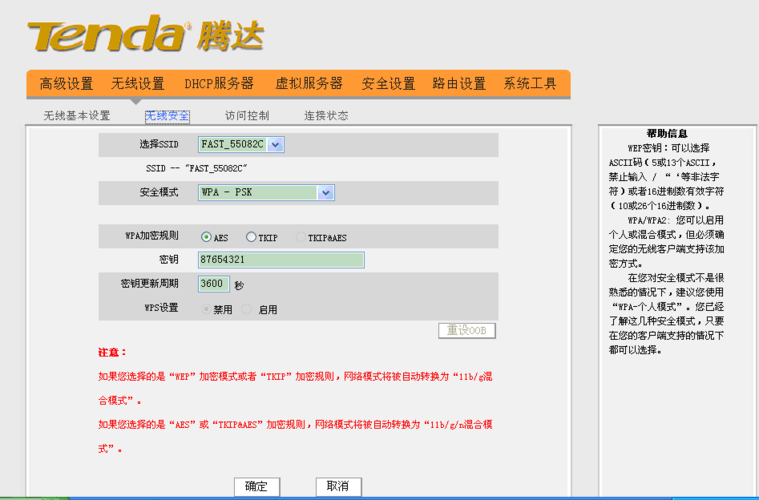Image resolution: width=759 pixels, height=500 pixels.
Task: Switch to 连接状态 tab
Action: [x=326, y=116]
